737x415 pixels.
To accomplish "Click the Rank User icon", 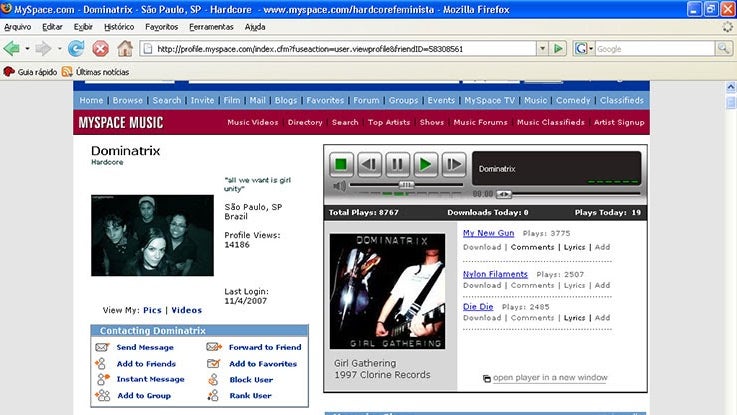I will pos(213,395).
